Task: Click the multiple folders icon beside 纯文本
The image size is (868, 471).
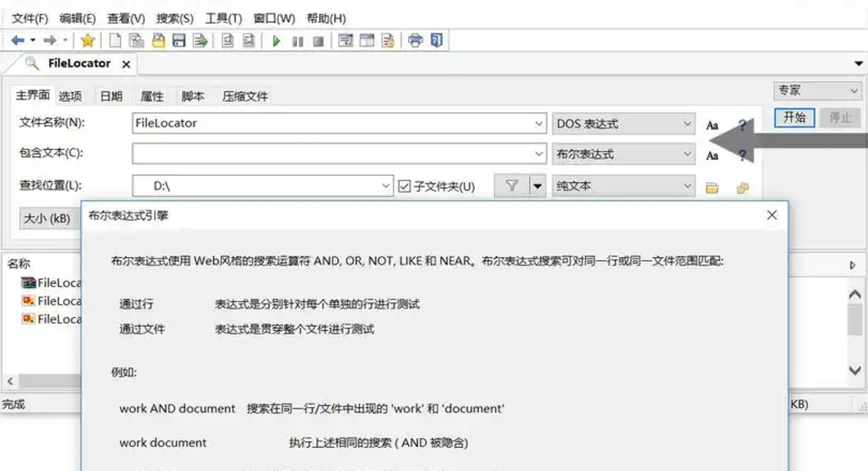Action: coord(742,188)
